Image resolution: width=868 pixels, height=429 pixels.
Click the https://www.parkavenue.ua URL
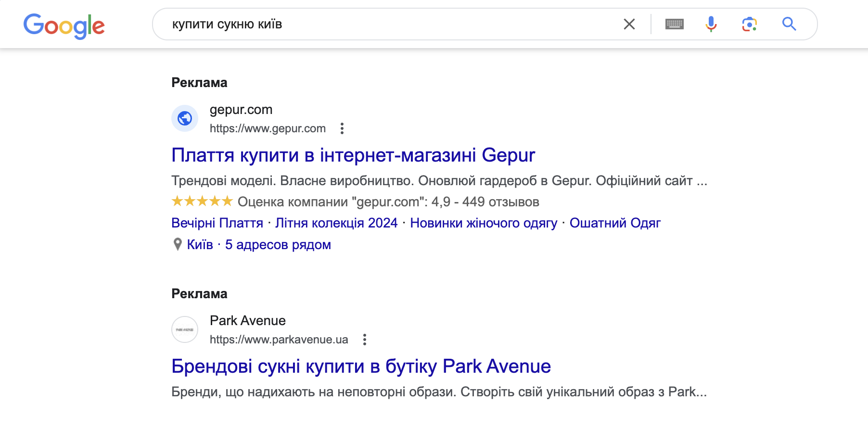coord(279,340)
